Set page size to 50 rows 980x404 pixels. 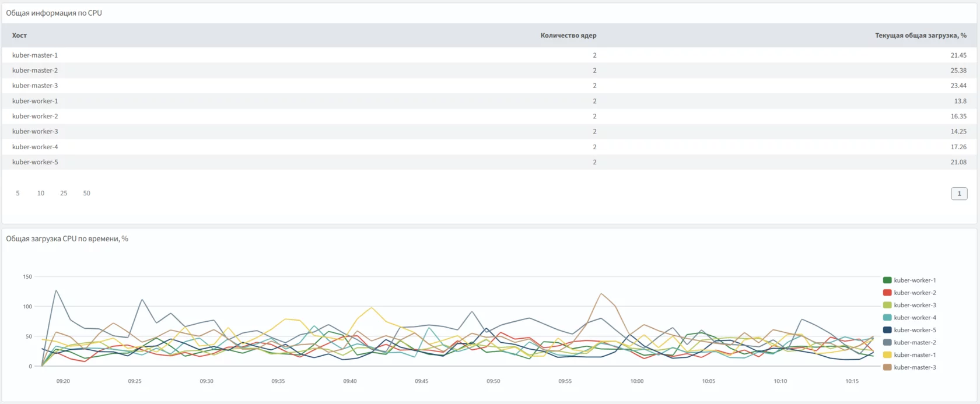coord(86,194)
